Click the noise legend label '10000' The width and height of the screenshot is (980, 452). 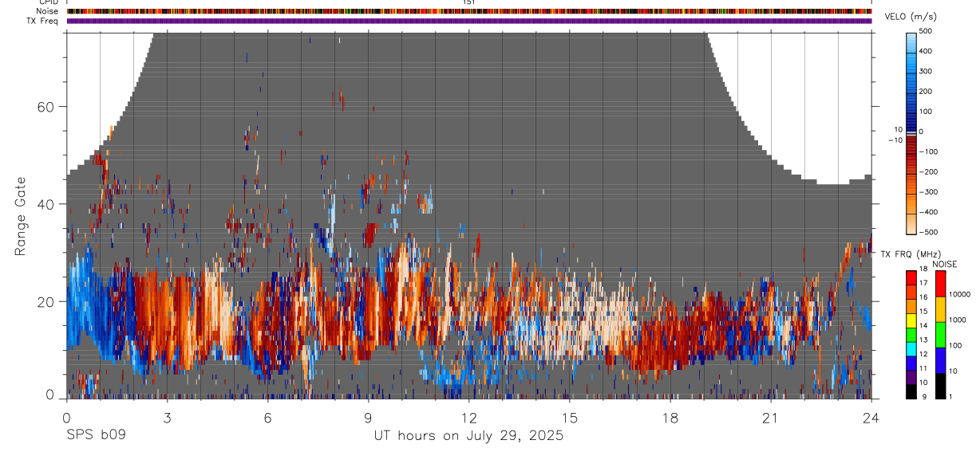click(958, 294)
